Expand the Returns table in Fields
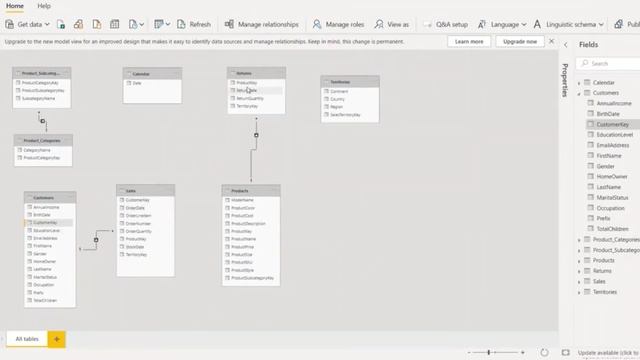Image resolution: width=640 pixels, height=360 pixels. [x=579, y=271]
